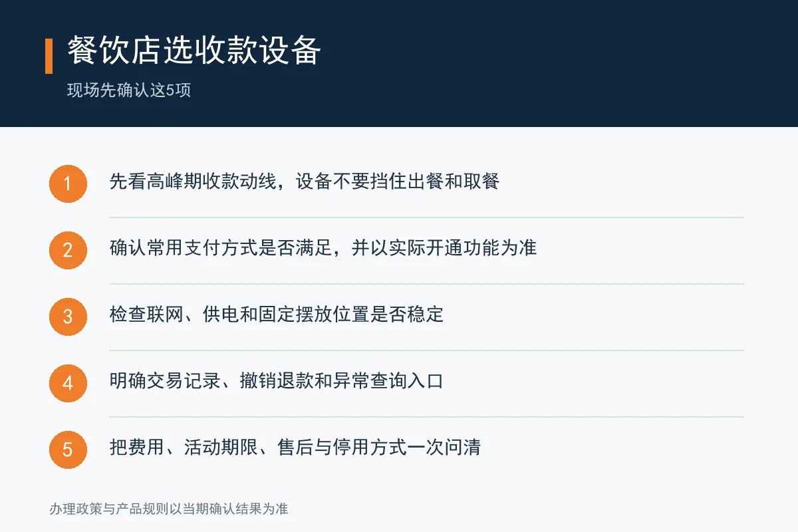The image size is (798, 532).
Task: Click the title 餐饮店选收款设备
Action: pyautogui.click(x=194, y=51)
